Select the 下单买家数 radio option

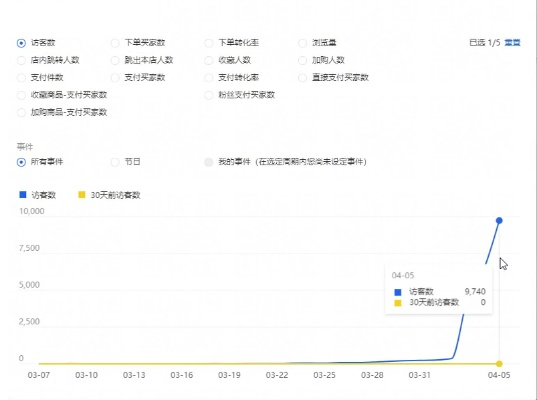pyautogui.click(x=115, y=43)
